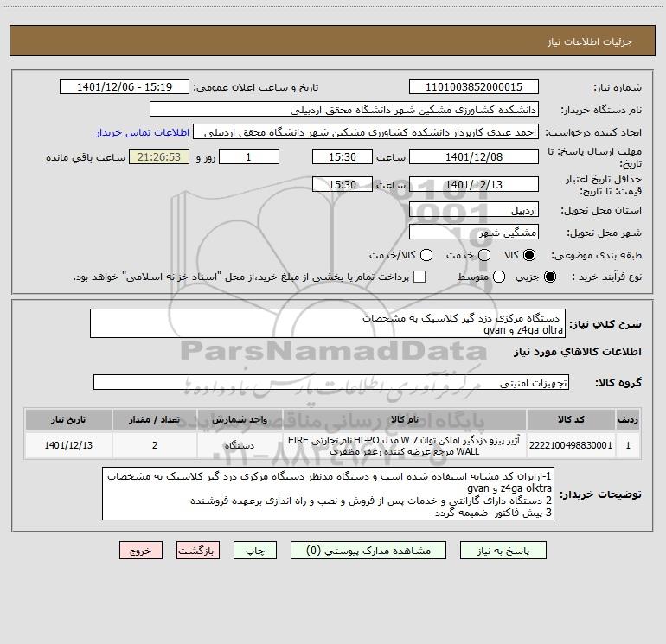Viewport: 666px width, 644px height.
Task: Click the کد کالا column header
Action: click(x=571, y=419)
